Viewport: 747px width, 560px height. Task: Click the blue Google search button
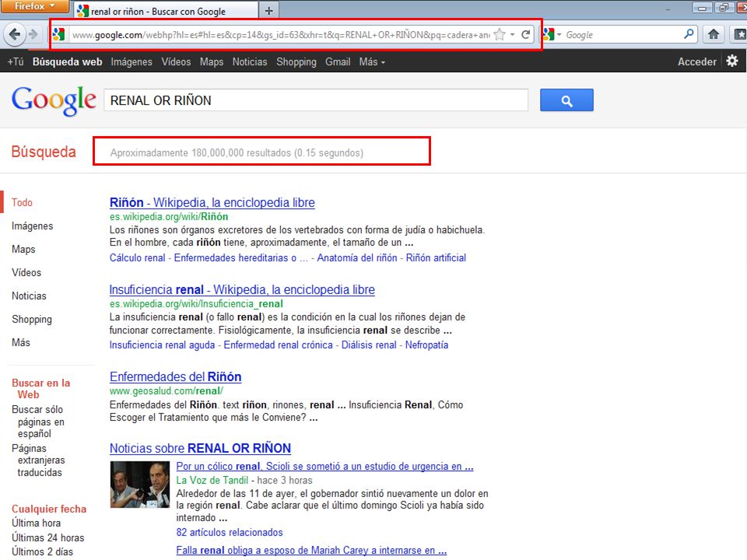pyautogui.click(x=566, y=100)
